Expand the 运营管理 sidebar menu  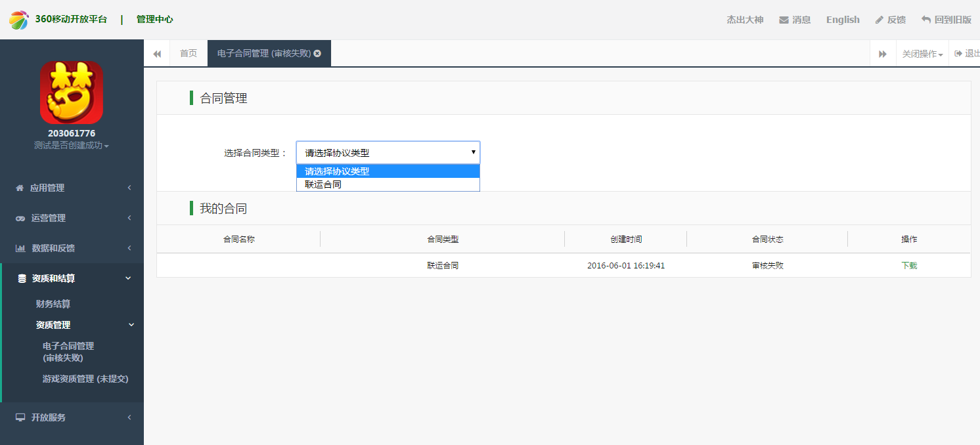click(x=72, y=218)
